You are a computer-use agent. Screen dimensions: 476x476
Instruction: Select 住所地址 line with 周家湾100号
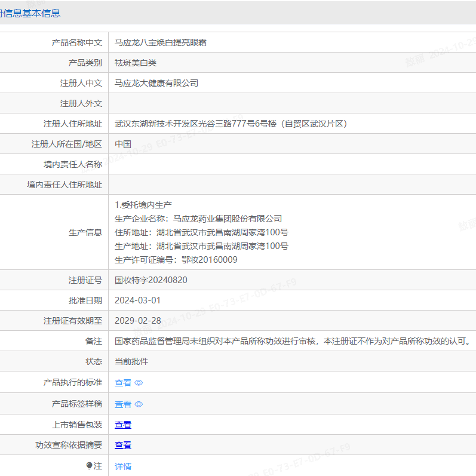click(x=202, y=232)
